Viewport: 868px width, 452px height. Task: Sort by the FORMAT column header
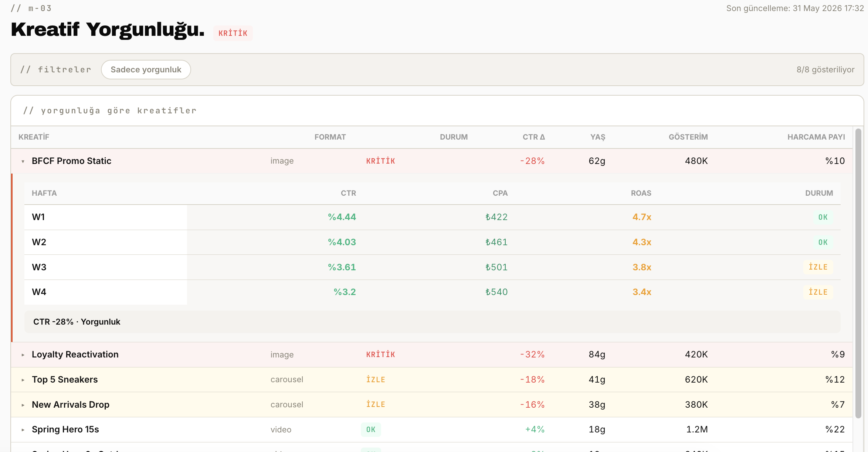point(330,137)
